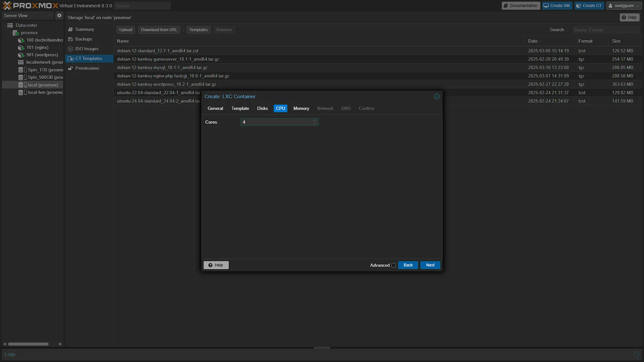Collapse the Datacenter tree node
644x362 pixels.
tap(5, 25)
